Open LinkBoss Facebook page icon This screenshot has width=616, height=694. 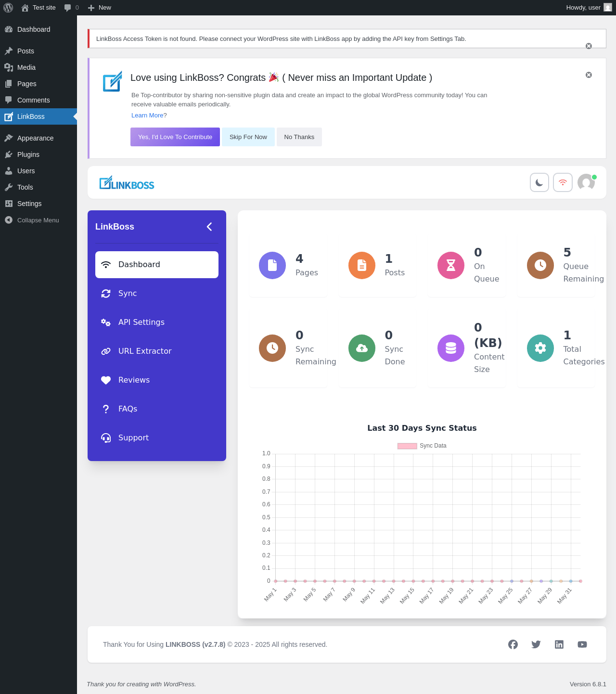[513, 644]
